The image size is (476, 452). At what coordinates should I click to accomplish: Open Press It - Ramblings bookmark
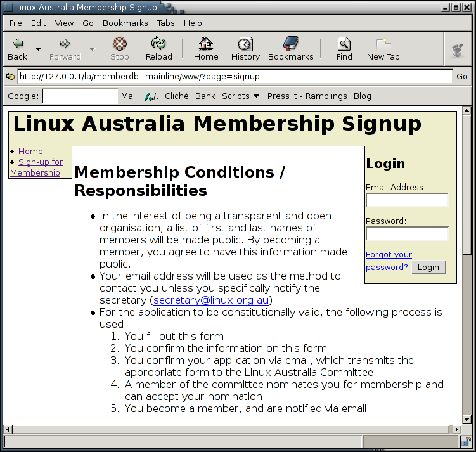tap(307, 96)
